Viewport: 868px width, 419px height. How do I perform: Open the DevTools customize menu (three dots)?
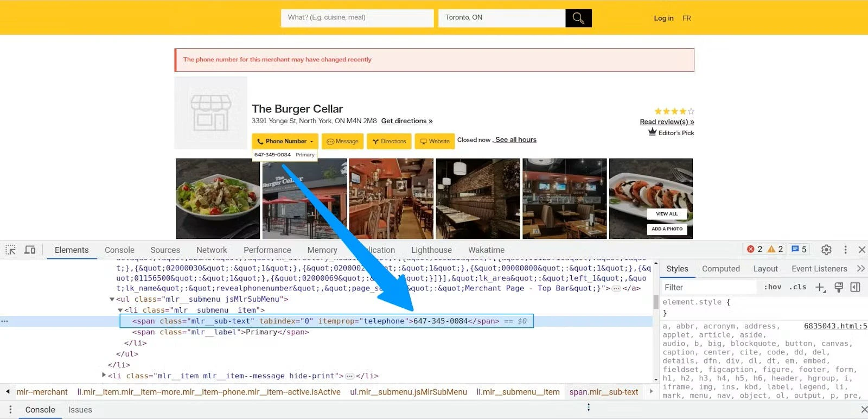click(845, 250)
